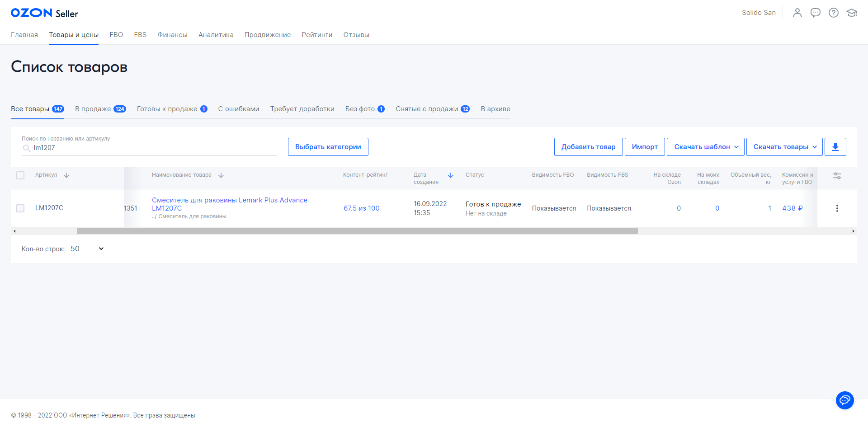The height and width of the screenshot is (432, 868).
Task: Open Смеситель для раковины Lemark product link
Action: [x=230, y=204]
